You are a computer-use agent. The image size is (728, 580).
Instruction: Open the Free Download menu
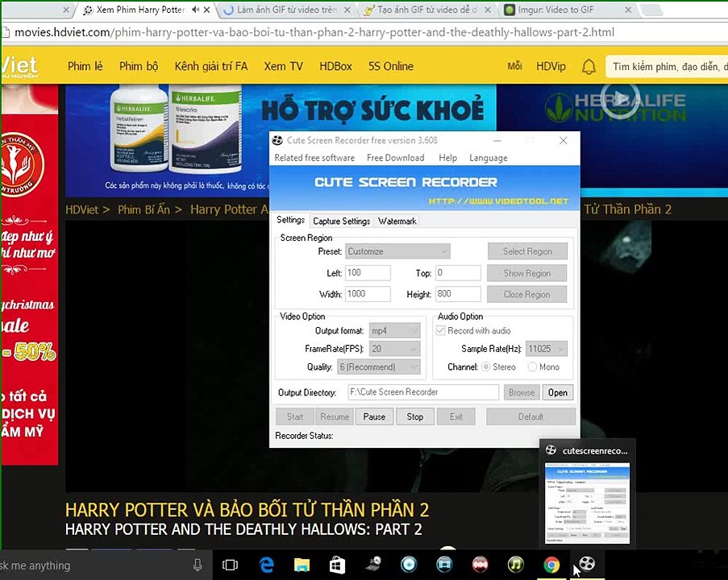coord(395,158)
